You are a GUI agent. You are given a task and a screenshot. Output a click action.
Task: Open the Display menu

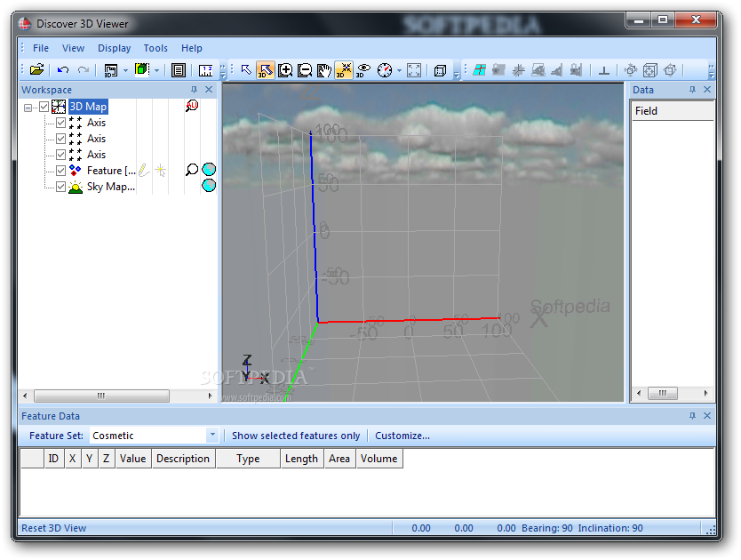(114, 48)
